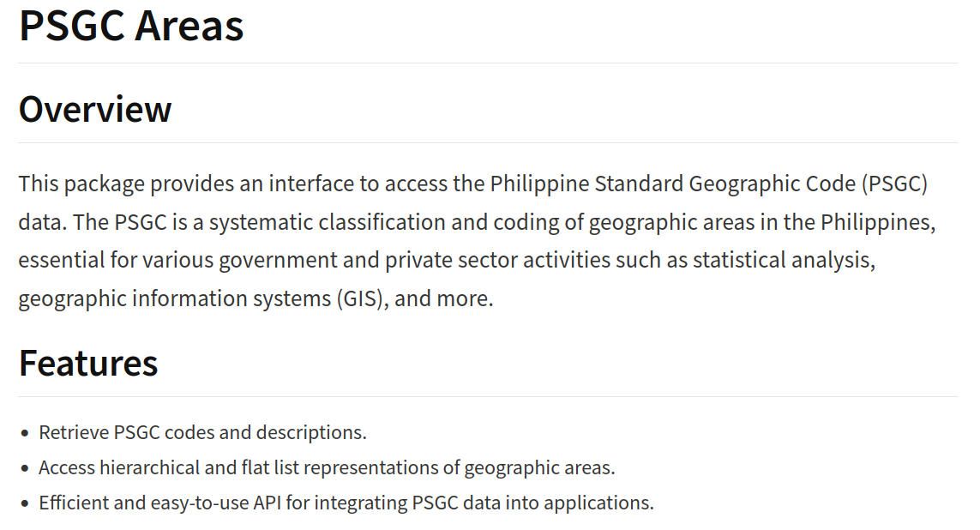Click the "PSGC Areas" main heading
The height and width of the screenshot is (530, 980).
tap(131, 25)
